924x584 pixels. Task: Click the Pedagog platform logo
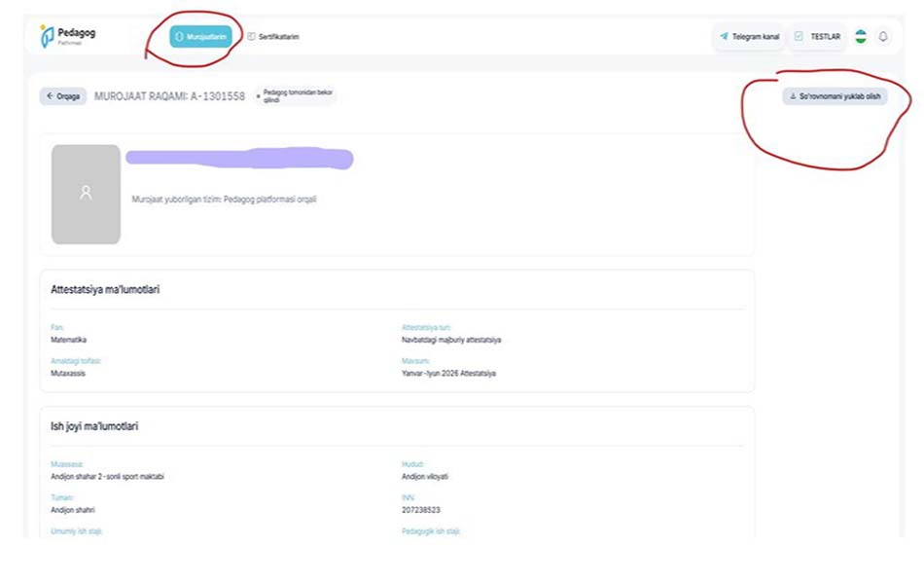pyautogui.click(x=67, y=36)
